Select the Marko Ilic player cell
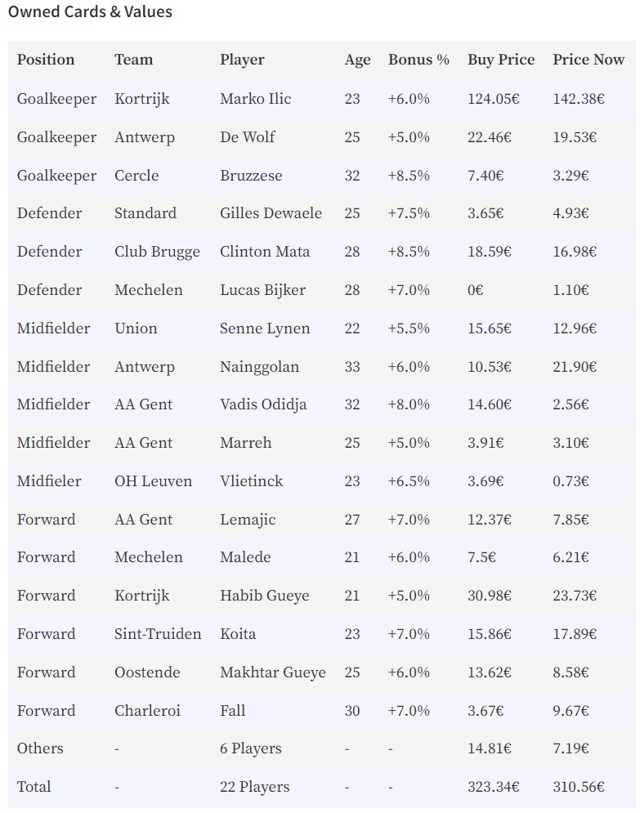The height and width of the screenshot is (813, 644). click(x=255, y=99)
